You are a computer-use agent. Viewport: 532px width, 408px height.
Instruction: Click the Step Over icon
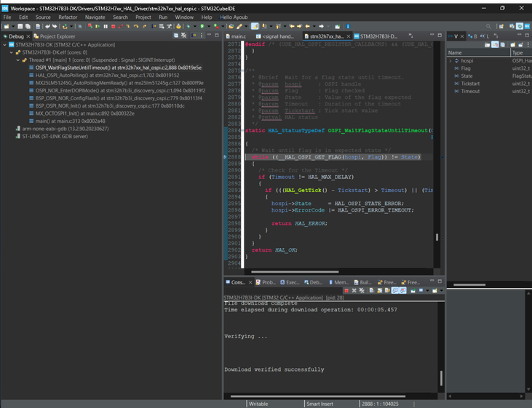tap(135, 26)
